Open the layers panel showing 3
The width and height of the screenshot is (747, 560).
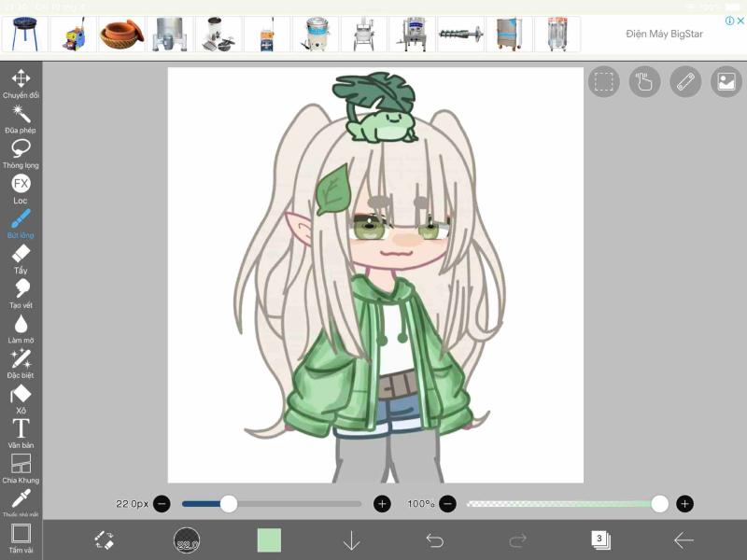click(x=598, y=539)
